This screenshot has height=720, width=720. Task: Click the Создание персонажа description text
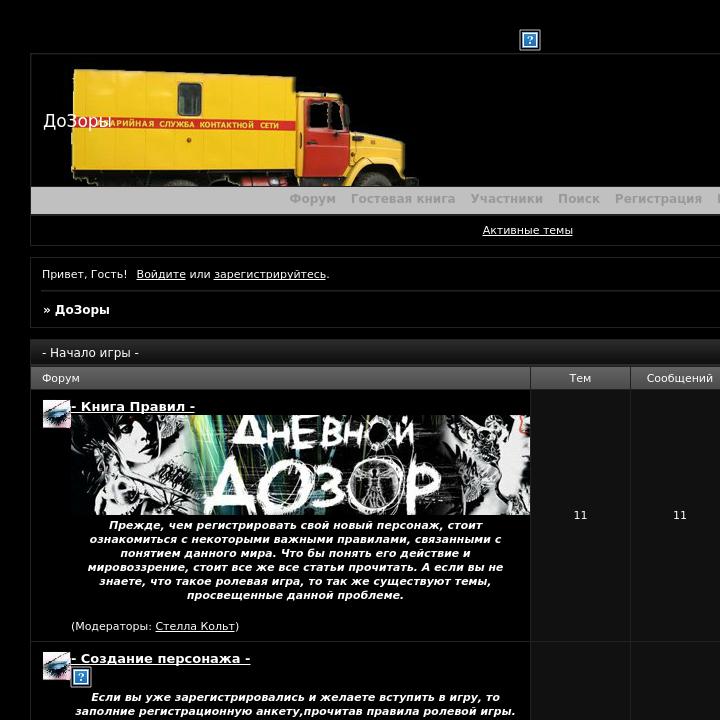pos(295,704)
